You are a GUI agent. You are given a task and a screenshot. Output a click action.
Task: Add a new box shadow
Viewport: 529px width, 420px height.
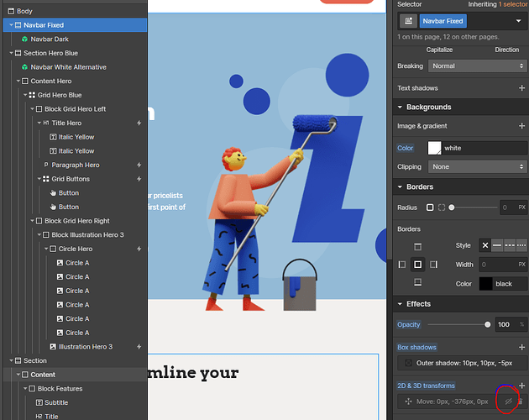[x=521, y=347]
